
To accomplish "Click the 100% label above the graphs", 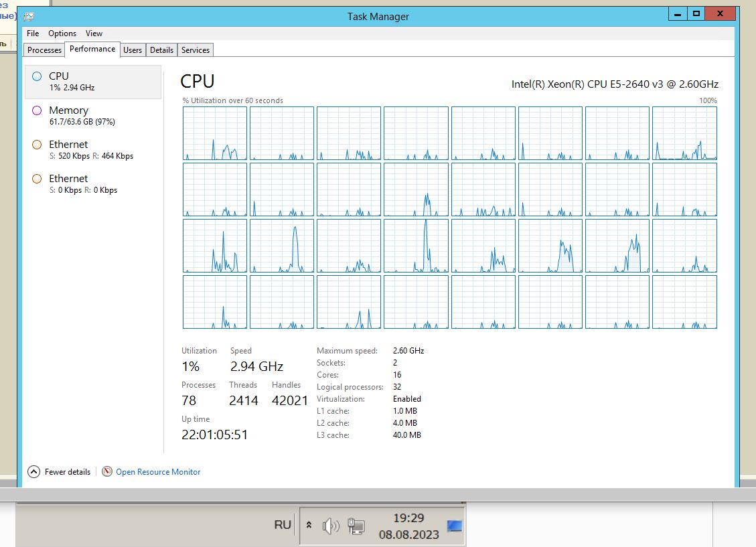I will coord(708,100).
